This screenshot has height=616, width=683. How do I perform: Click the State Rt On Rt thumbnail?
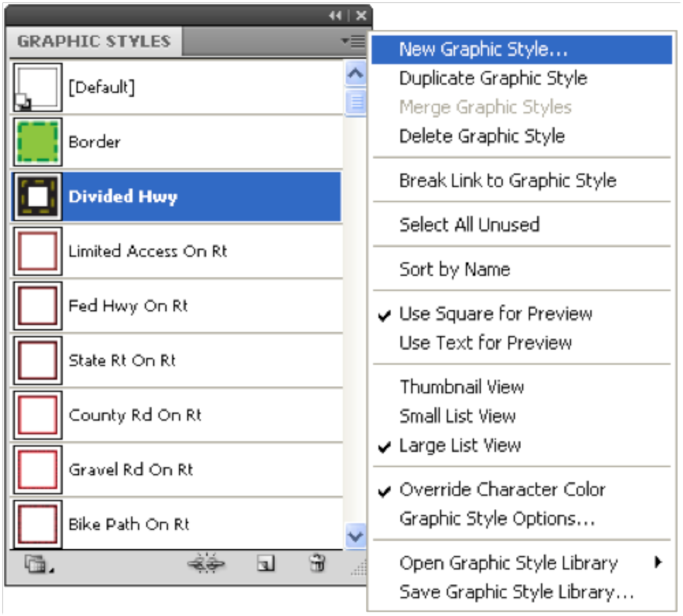pos(38,361)
